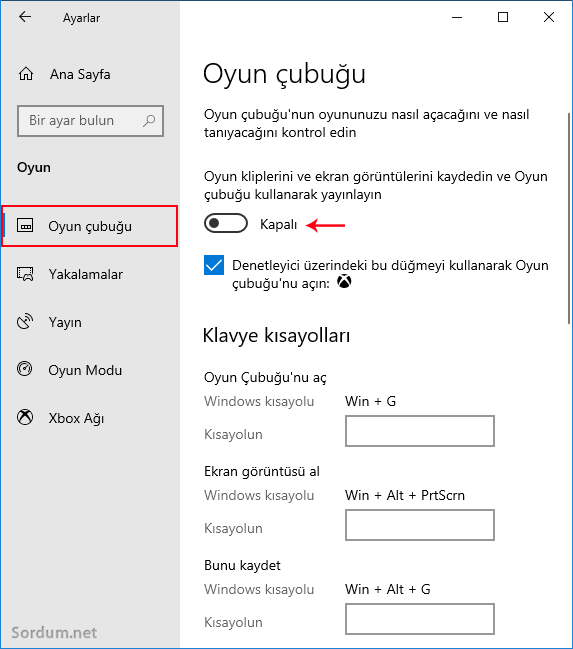The image size is (573, 649).
Task: Click the back arrow in Ayarlar
Action: click(25, 17)
